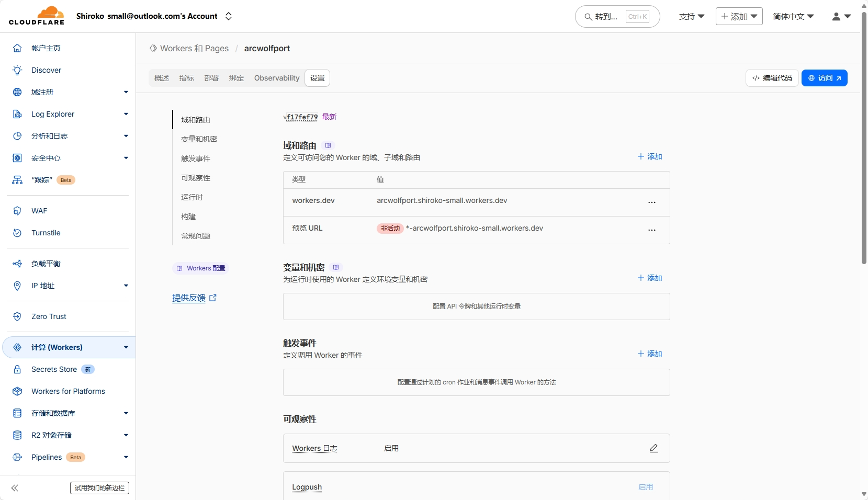
Task: Open the language selector dropdown
Action: click(x=793, y=17)
